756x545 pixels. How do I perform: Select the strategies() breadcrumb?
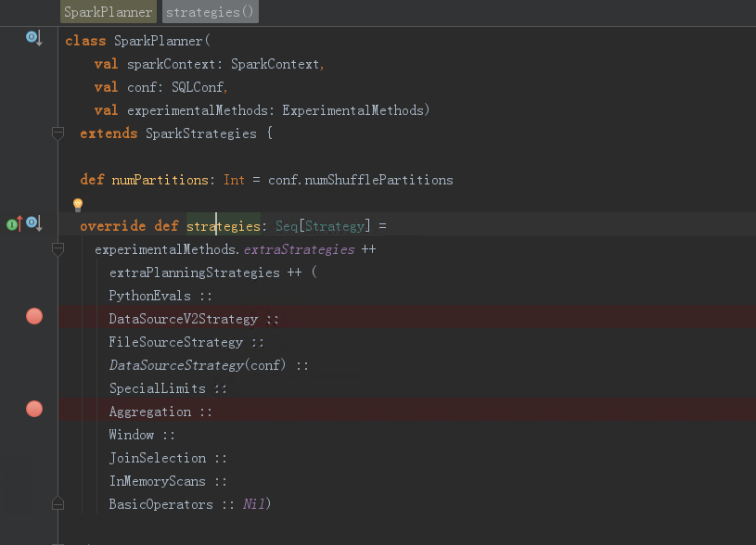[211, 12]
